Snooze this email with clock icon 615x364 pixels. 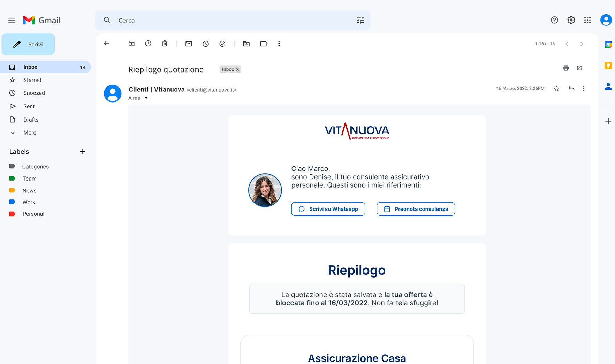[206, 44]
